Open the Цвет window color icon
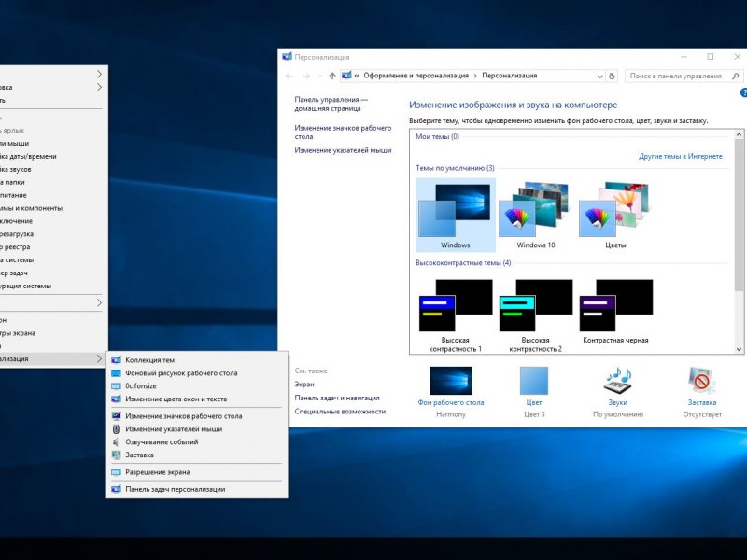 coord(533,380)
